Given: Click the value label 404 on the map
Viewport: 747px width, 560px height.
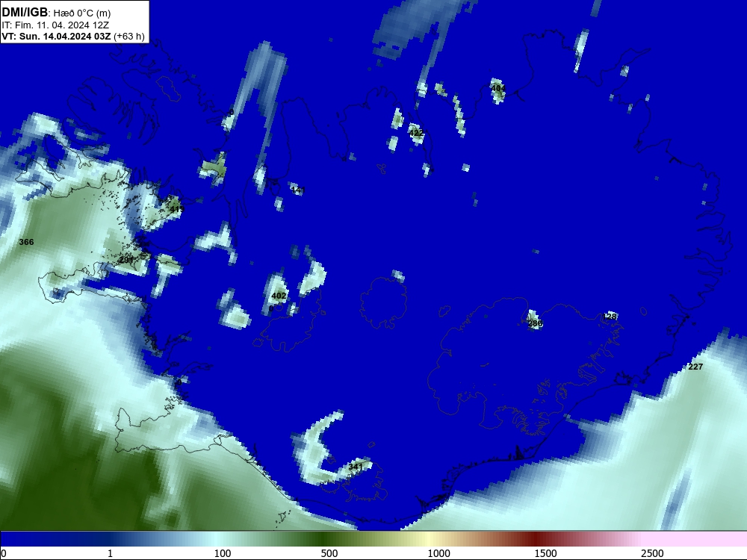Looking at the screenshot, I should [498, 88].
